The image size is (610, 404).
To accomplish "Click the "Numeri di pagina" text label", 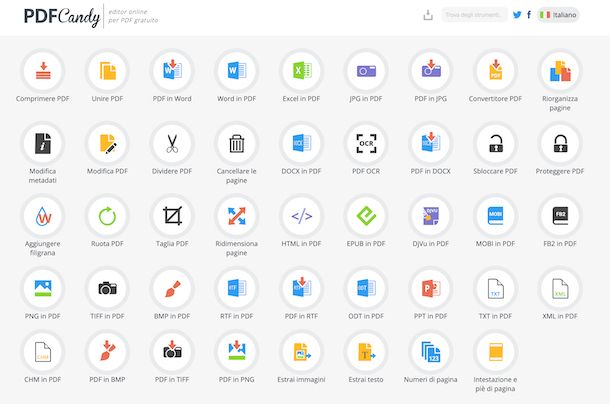I will [431, 379].
